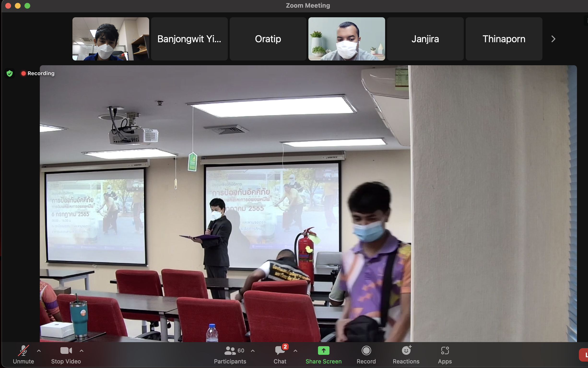Select Banjongwit participant tile
Viewport: 588px width, 368px height.
(x=189, y=39)
